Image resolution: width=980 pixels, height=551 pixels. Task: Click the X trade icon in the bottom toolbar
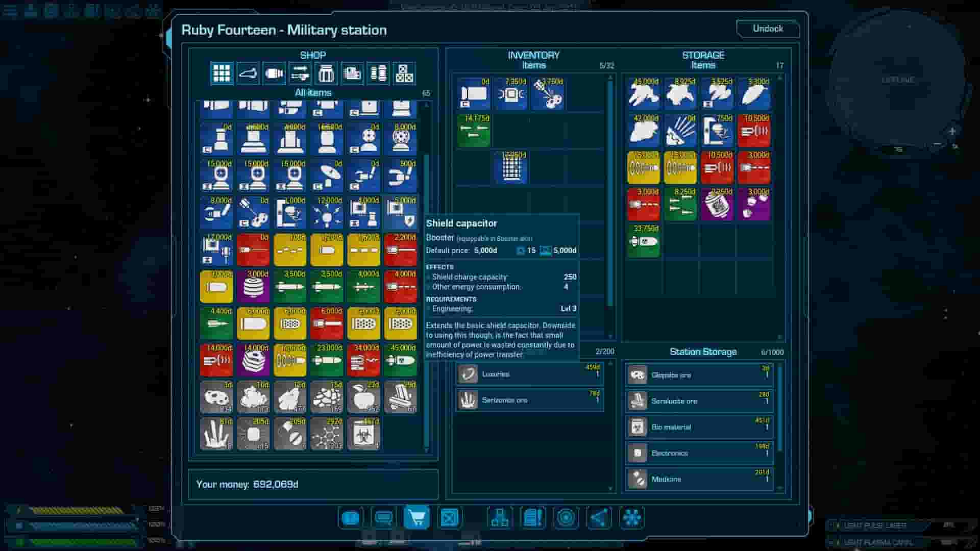tap(449, 518)
